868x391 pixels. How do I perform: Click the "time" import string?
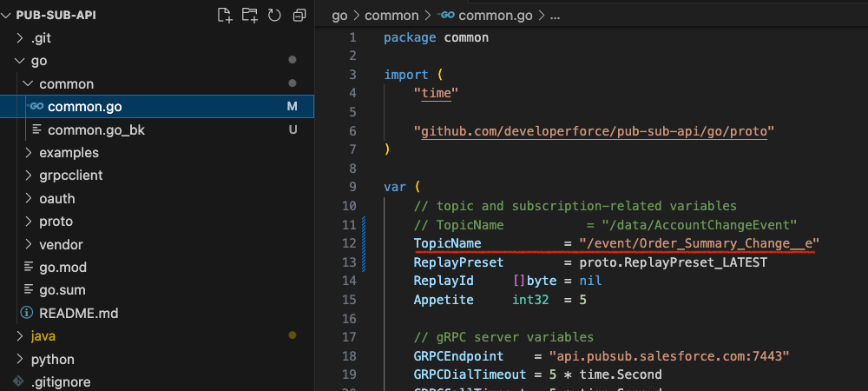point(437,94)
